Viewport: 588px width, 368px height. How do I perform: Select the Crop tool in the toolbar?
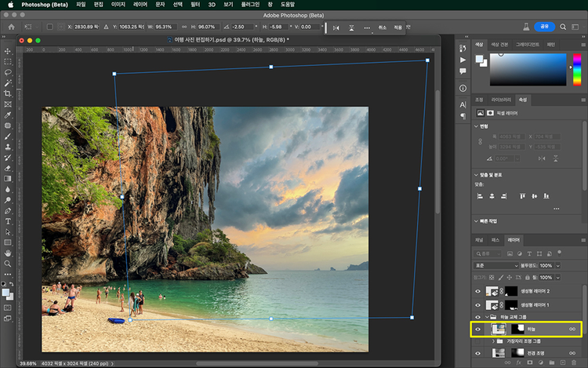[x=8, y=93]
